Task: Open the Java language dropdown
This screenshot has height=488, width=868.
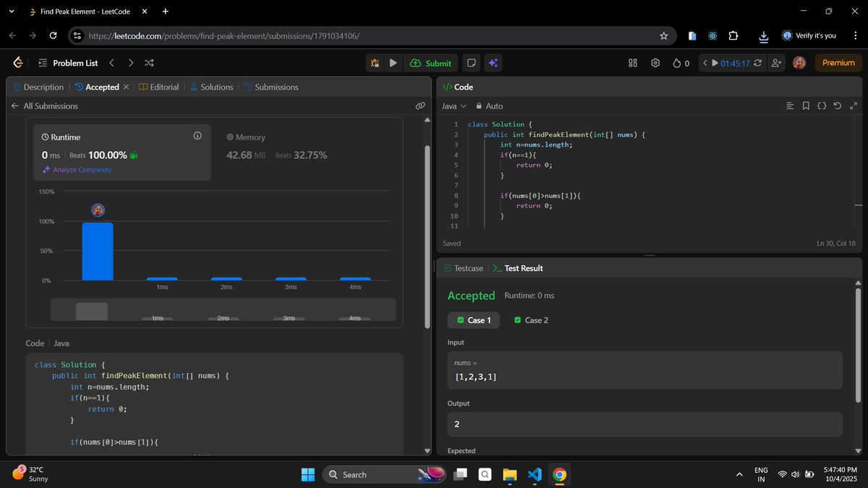Action: (x=454, y=106)
